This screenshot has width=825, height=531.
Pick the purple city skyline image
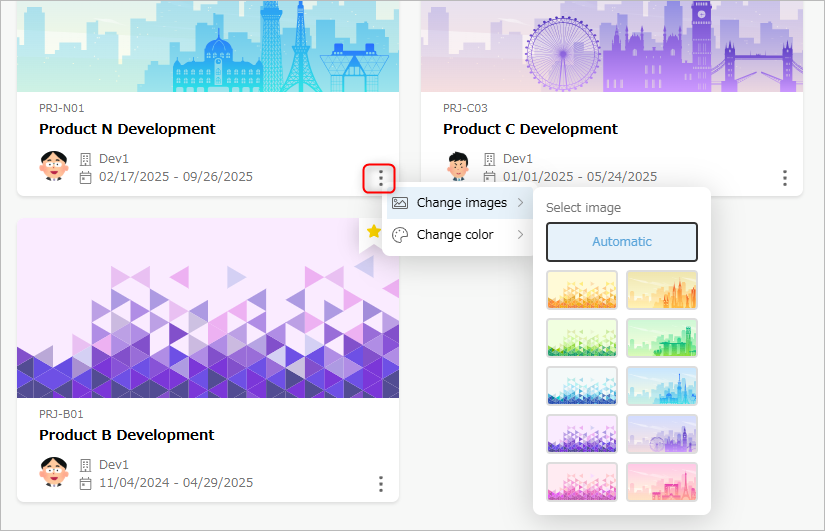pyautogui.click(x=662, y=434)
